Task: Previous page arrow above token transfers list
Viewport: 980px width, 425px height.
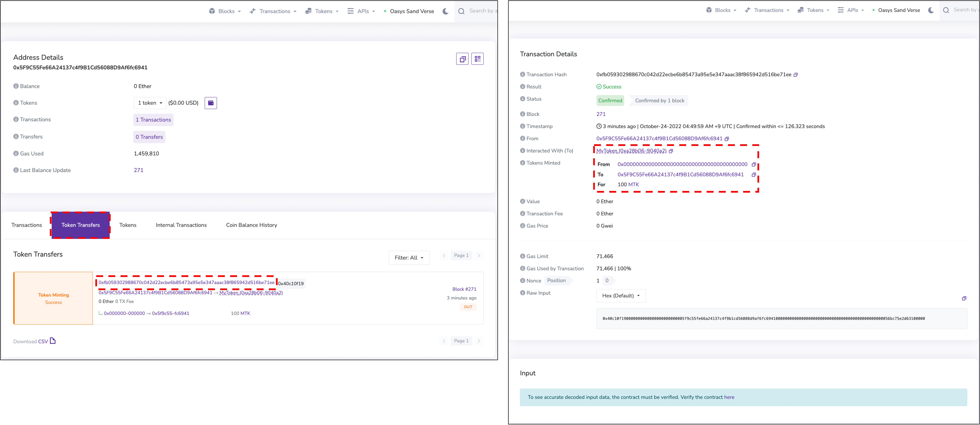Action: coord(444,256)
